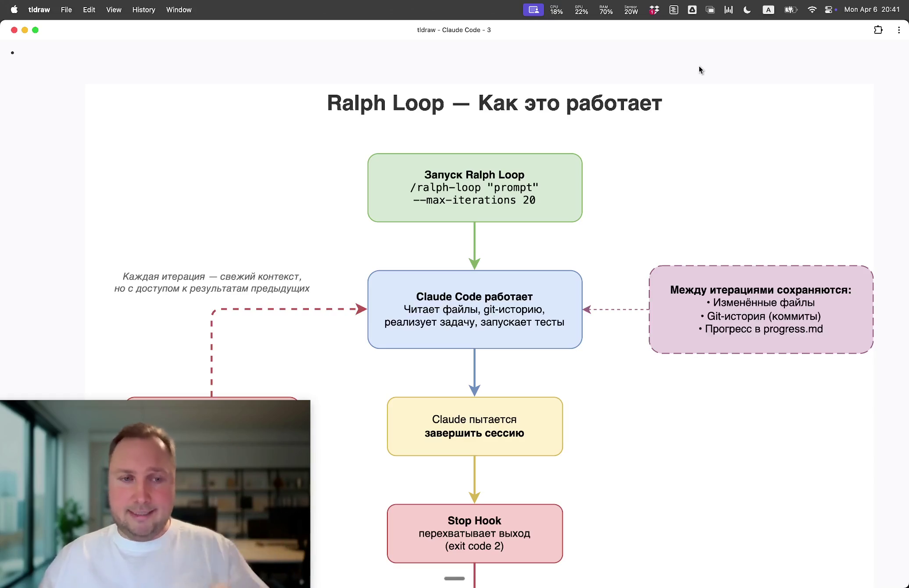Select the dashed purple arrow from the purple box
Viewport: 909px width, 588px height.
616,309
